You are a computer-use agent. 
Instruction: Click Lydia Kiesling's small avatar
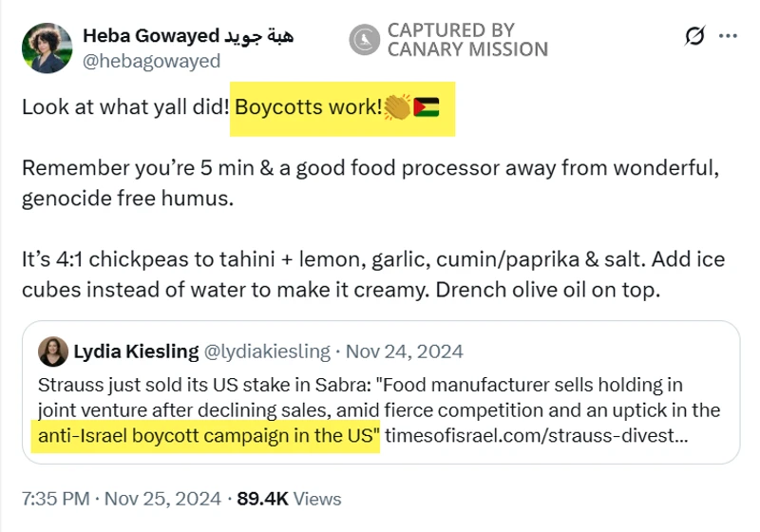(x=52, y=351)
